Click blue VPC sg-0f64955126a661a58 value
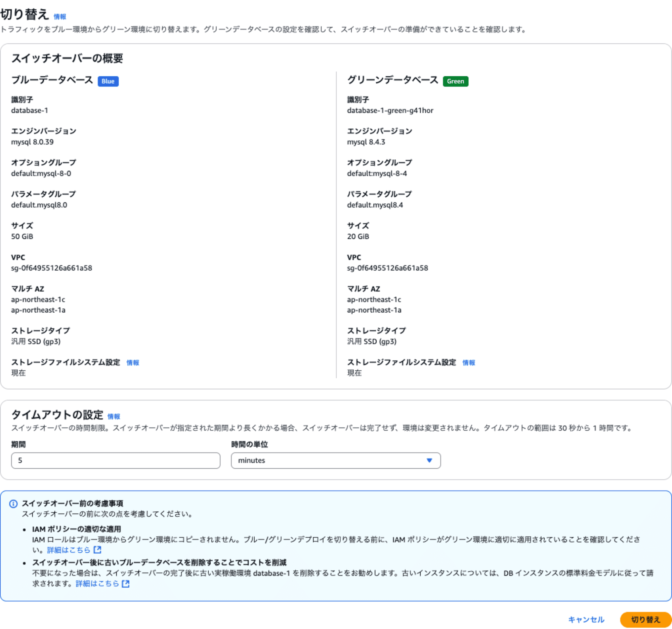This screenshot has width=672, height=629. click(51, 268)
